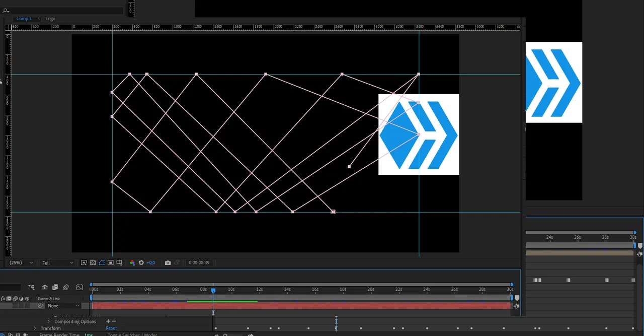This screenshot has height=336, width=644.
Task: Click the Parent & Link column header
Action: tap(49, 299)
